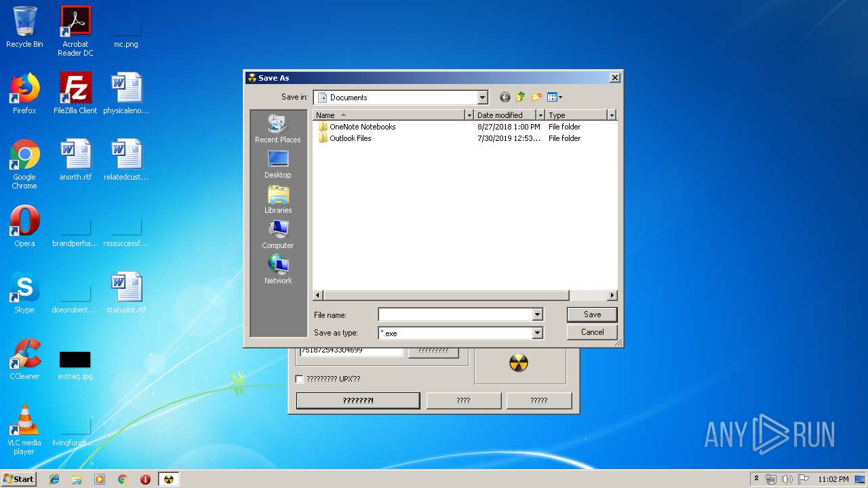Screen dimensions: 868x488
Task: Click the ???????! button in background window
Action: 358,401
